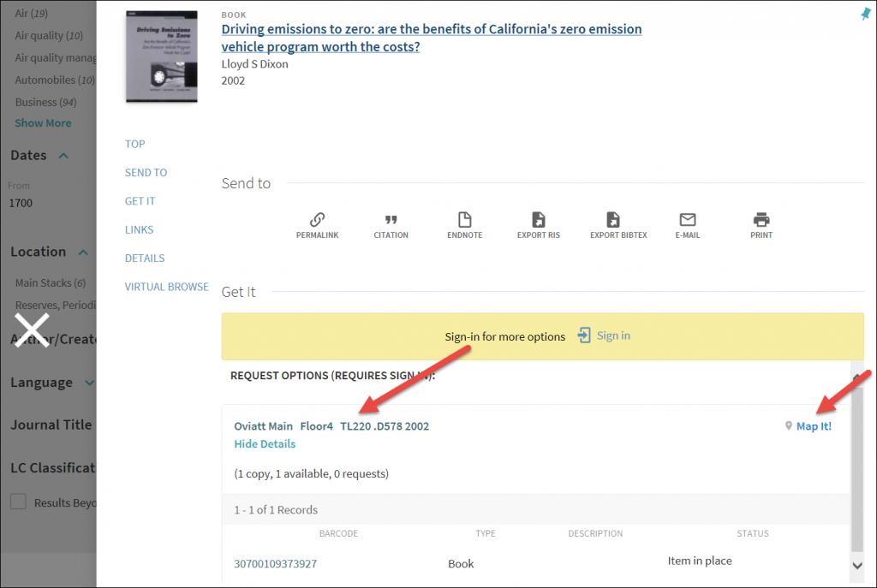
Task: Toggle the Results Beyond checkbox
Action: pos(18,502)
